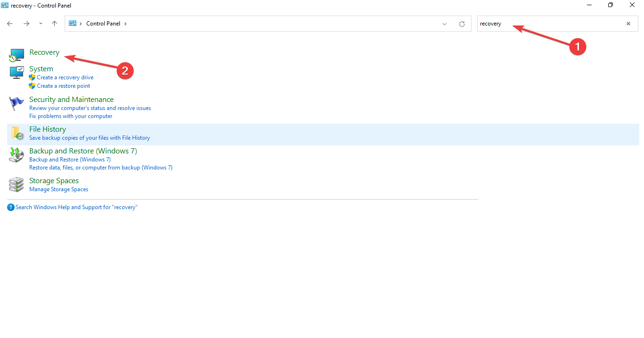
Task: Click the blue help question mark icon
Action: tap(11, 207)
